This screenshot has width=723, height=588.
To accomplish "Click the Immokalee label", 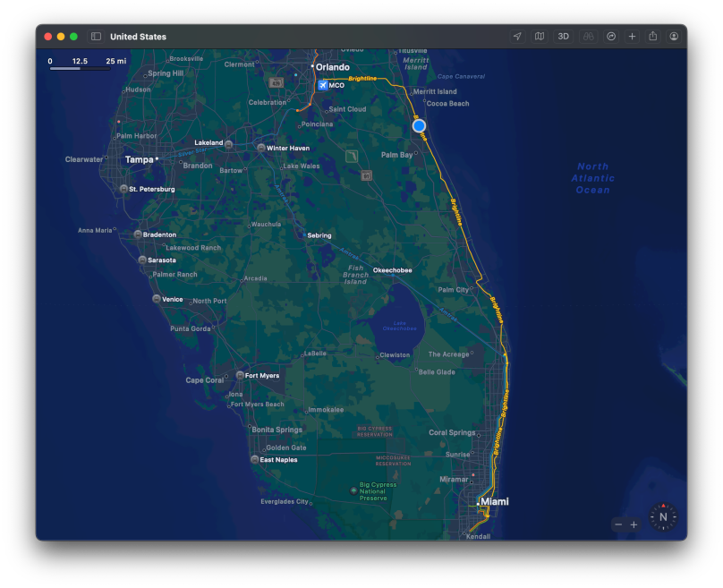I will point(326,410).
